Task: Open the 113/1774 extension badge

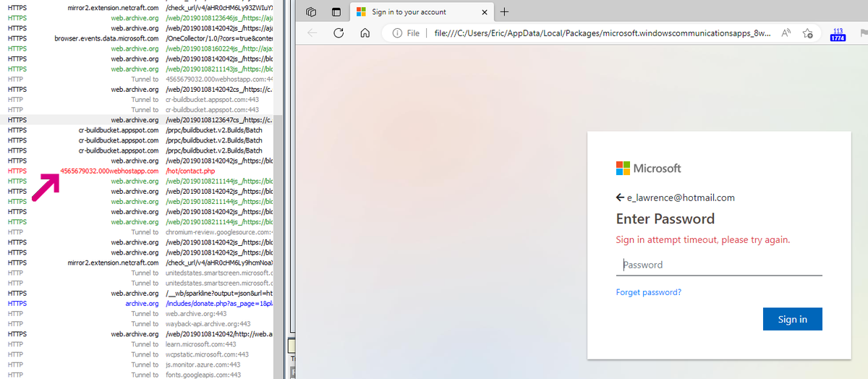Action: 838,34
